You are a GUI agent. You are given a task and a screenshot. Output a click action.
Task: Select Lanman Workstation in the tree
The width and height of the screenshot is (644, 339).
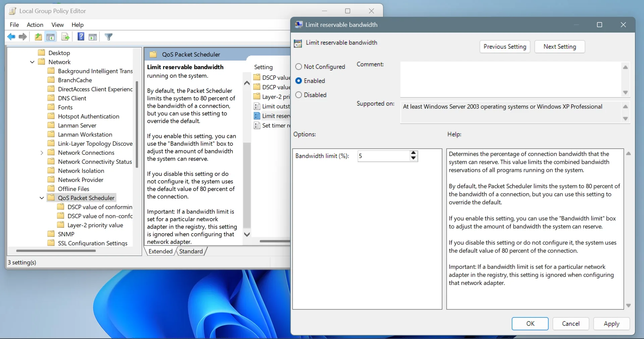[x=85, y=134]
